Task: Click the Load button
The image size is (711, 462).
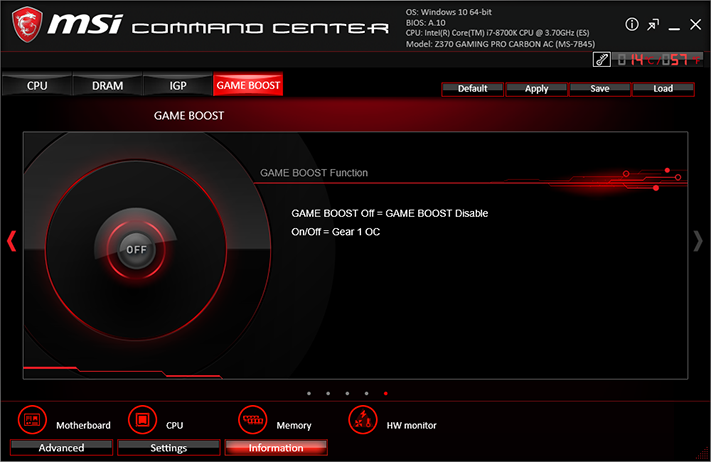Action: [663, 89]
